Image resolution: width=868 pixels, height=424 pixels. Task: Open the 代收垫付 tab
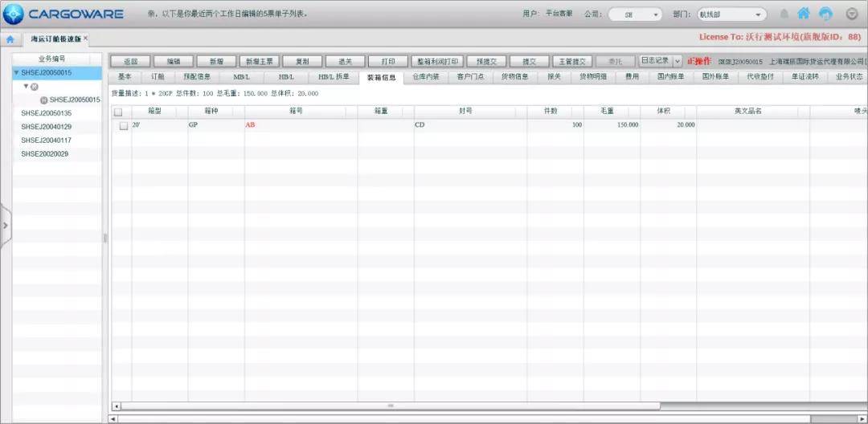[760, 77]
